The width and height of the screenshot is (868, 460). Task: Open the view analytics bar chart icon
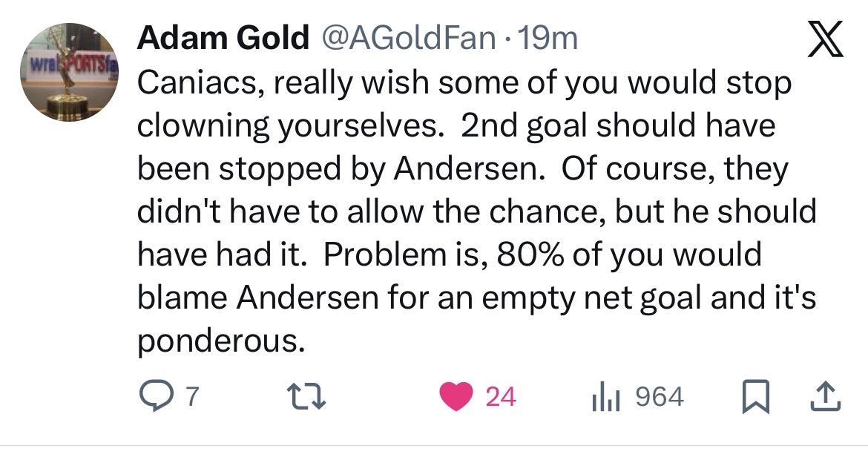point(605,398)
